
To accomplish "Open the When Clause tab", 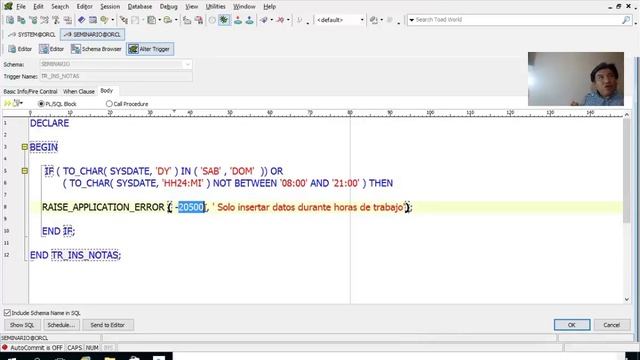I will (79, 91).
